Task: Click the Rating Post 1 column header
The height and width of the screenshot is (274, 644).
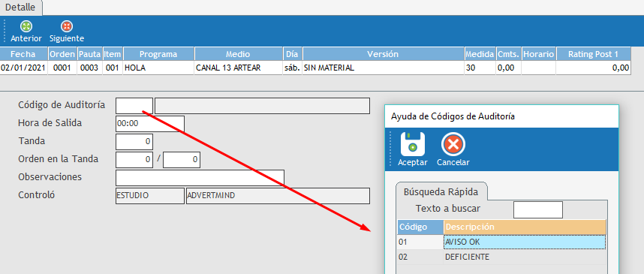Action: [x=593, y=54]
